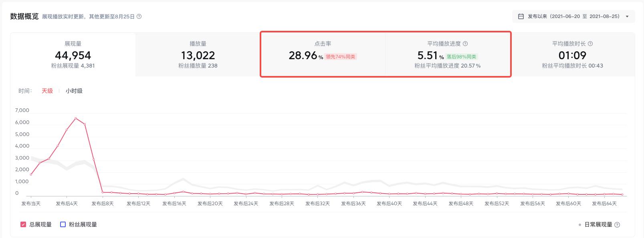Select 天级 time granularity
The width and height of the screenshot is (644, 238).
pos(47,91)
